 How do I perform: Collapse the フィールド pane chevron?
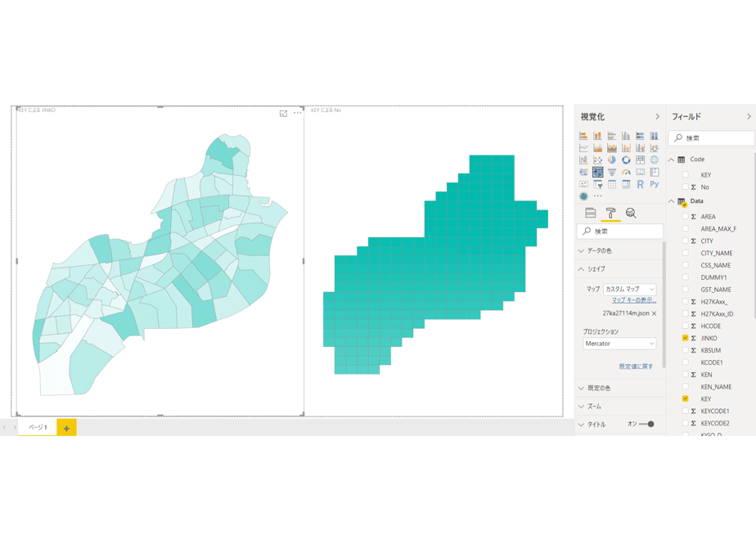(749, 117)
